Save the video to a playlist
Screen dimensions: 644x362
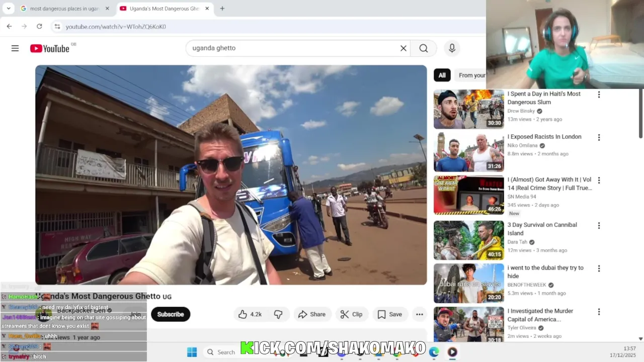(389, 314)
